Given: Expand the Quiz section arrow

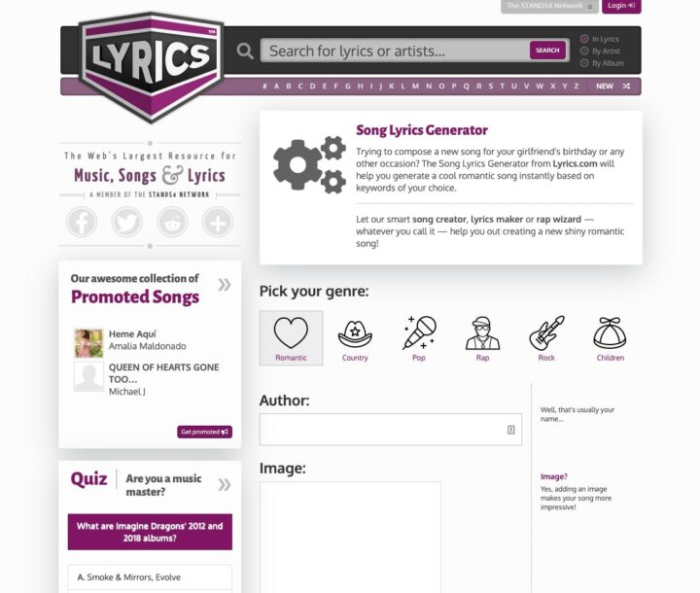Looking at the screenshot, I should [225, 484].
